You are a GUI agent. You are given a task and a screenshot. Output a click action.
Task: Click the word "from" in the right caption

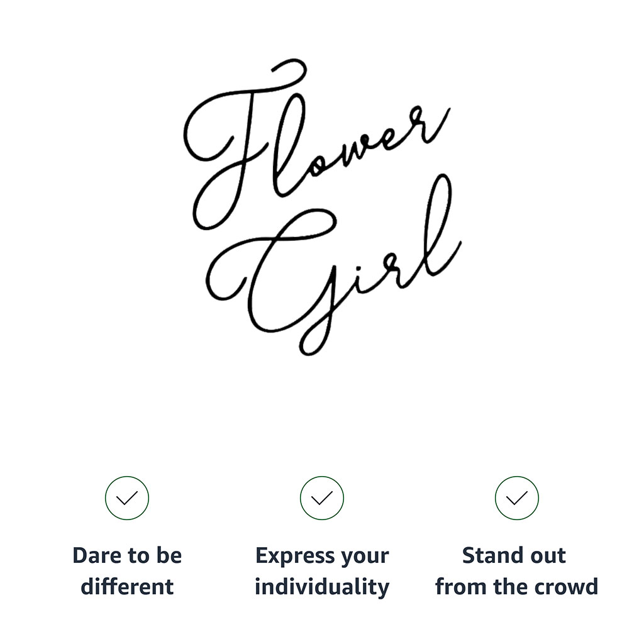coord(457,587)
